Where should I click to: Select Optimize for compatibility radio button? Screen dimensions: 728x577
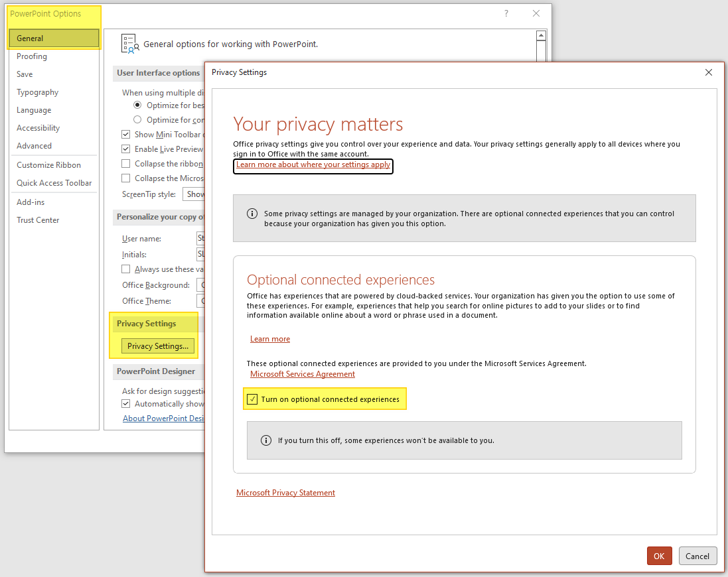pyautogui.click(x=137, y=119)
